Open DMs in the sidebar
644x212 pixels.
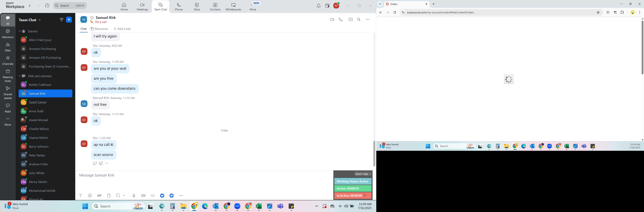[x=8, y=47]
